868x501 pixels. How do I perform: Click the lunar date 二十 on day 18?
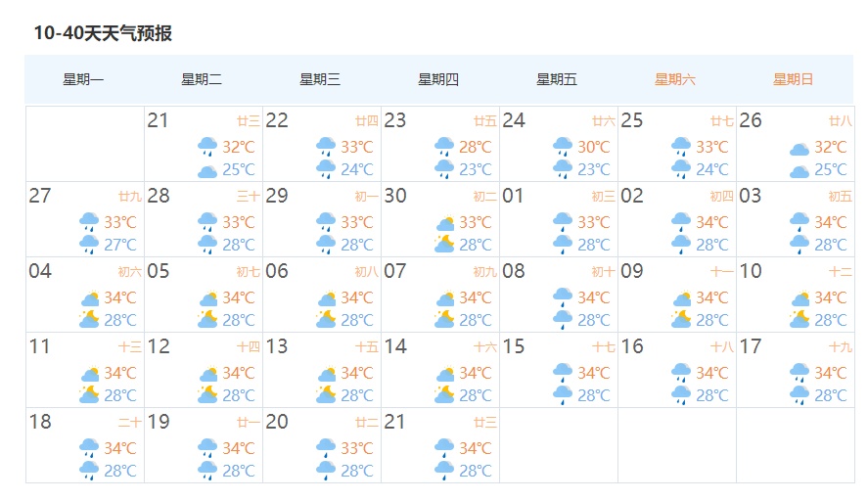[130, 423]
